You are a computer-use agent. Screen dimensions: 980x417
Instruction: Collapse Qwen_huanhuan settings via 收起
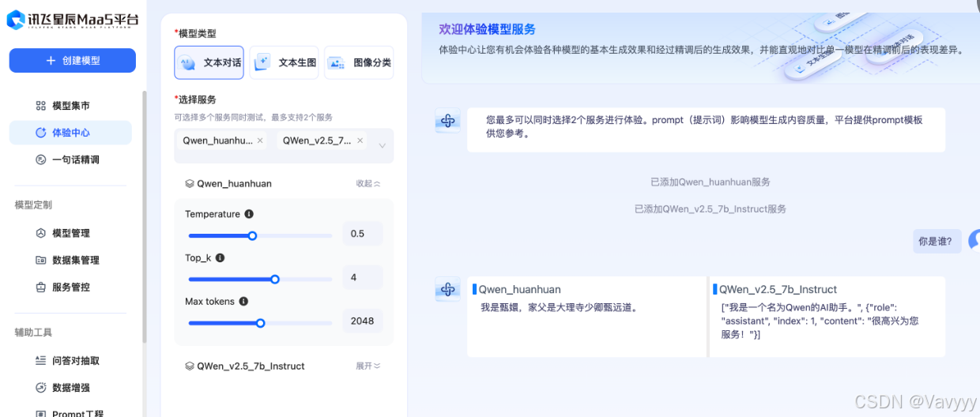(x=368, y=183)
